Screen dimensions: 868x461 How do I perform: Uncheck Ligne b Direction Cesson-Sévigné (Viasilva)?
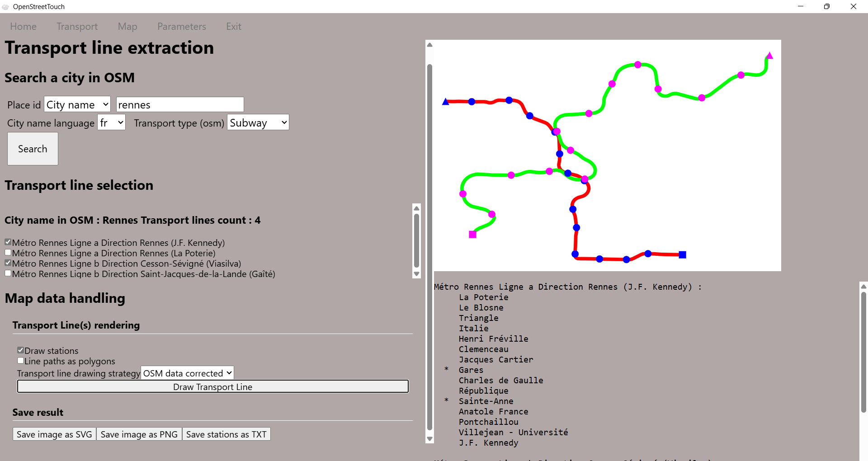(x=8, y=263)
